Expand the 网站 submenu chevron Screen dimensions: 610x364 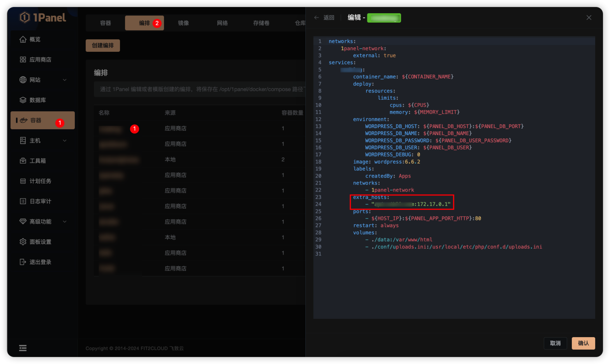(x=65, y=80)
